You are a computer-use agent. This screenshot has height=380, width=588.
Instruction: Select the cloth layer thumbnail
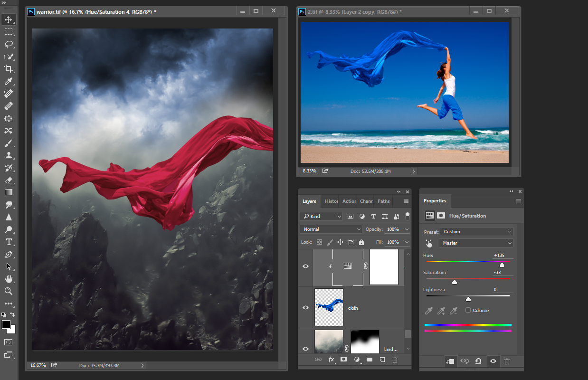[x=329, y=307]
